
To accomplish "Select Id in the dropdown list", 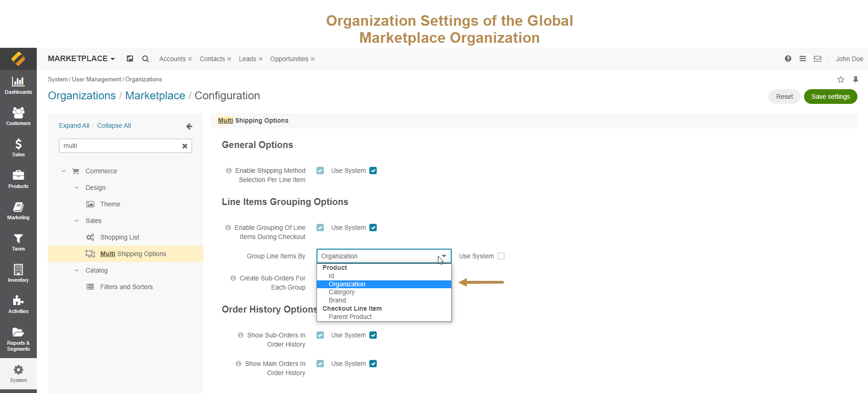I will pyautogui.click(x=384, y=276).
